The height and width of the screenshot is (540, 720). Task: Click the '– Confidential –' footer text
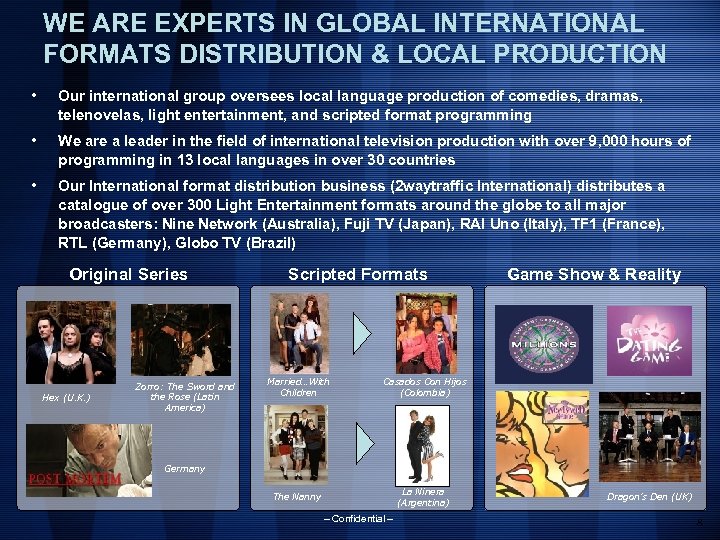359,519
